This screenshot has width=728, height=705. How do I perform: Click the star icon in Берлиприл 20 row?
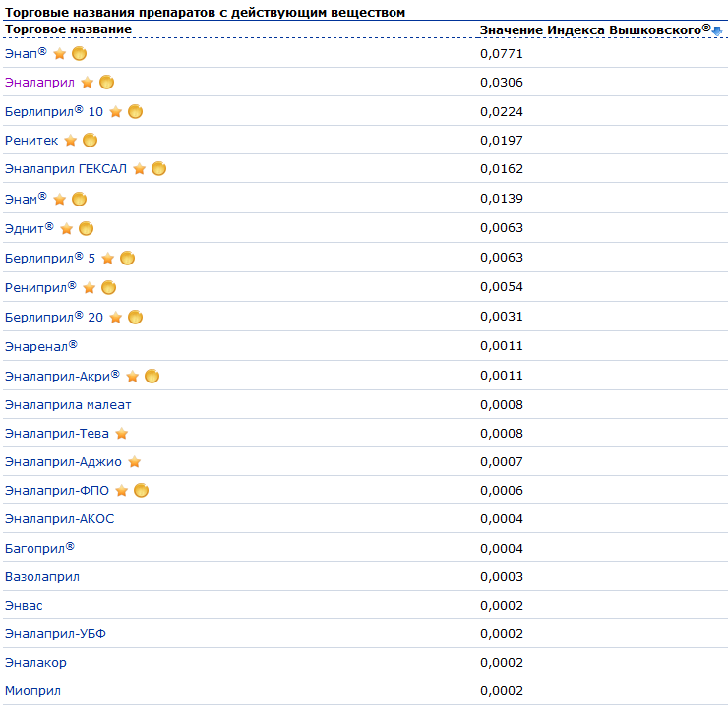pos(116,318)
